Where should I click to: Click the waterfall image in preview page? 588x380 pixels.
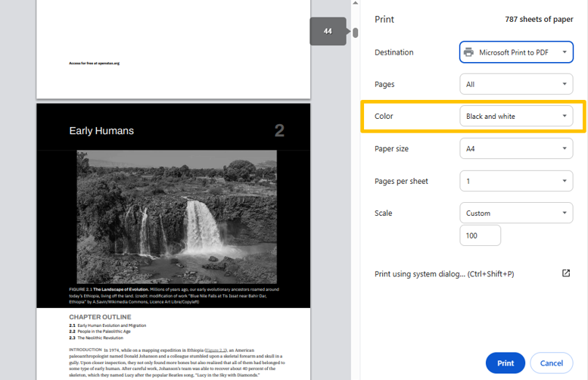tap(176, 216)
